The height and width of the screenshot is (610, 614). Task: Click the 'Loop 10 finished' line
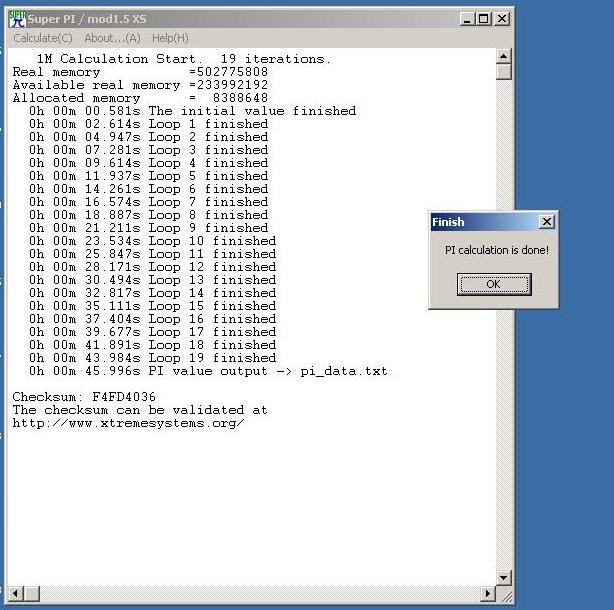(152, 241)
